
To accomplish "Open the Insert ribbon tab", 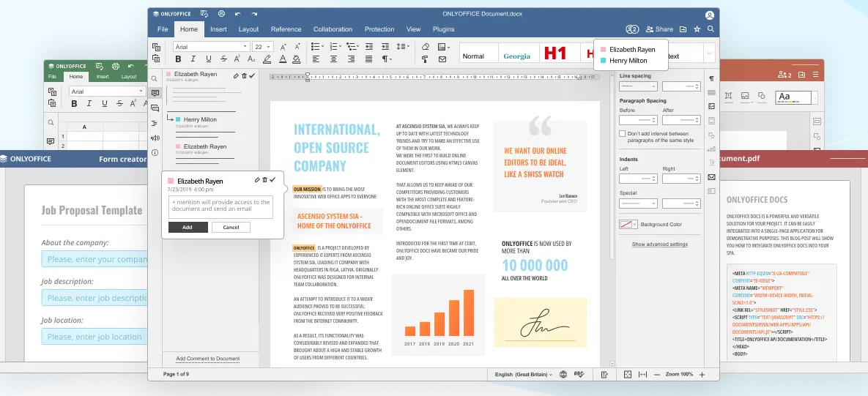I will point(218,29).
